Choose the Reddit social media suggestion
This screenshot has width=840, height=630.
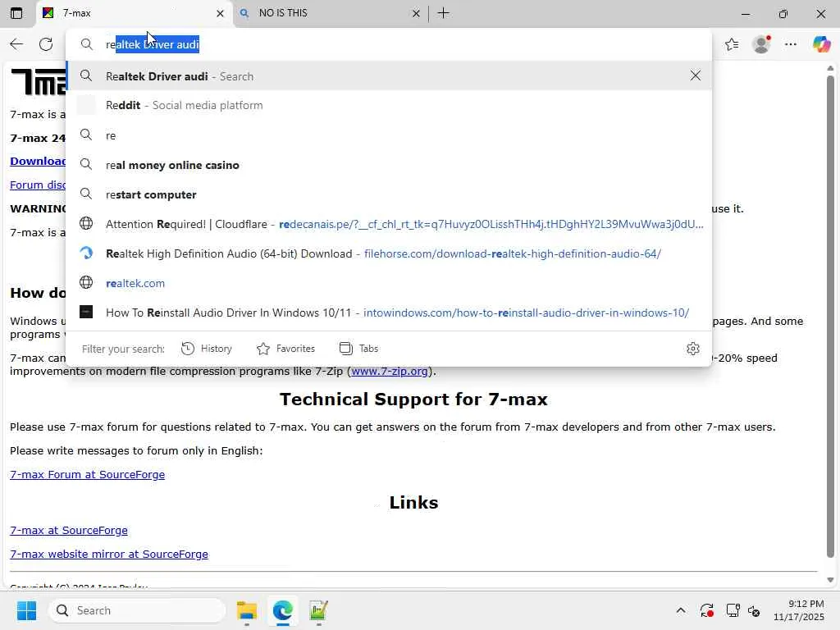pyautogui.click(x=388, y=106)
